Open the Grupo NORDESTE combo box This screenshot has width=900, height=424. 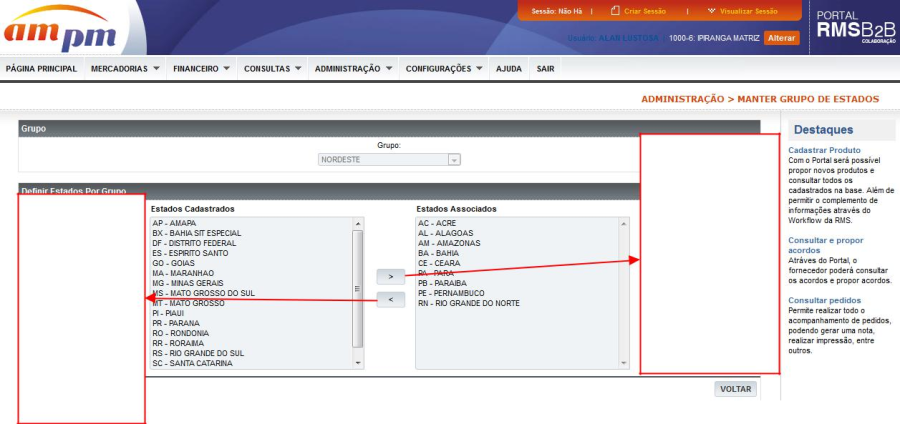389,160
